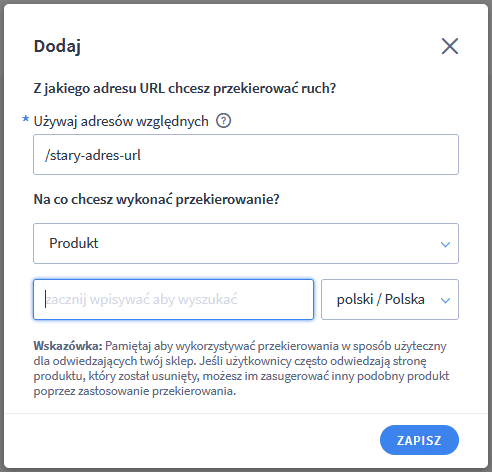Click the Używaj adresów względnych label
Image resolution: width=492 pixels, height=472 pixels.
click(121, 121)
